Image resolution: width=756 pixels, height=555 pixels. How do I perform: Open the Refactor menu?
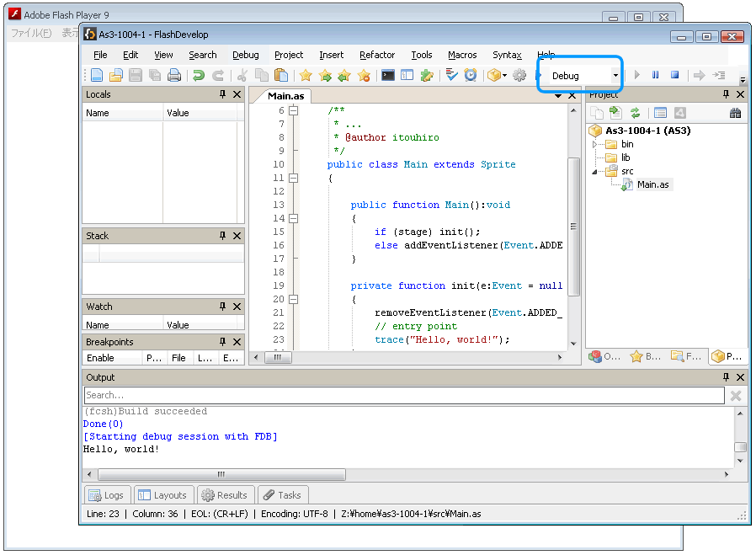(x=376, y=55)
